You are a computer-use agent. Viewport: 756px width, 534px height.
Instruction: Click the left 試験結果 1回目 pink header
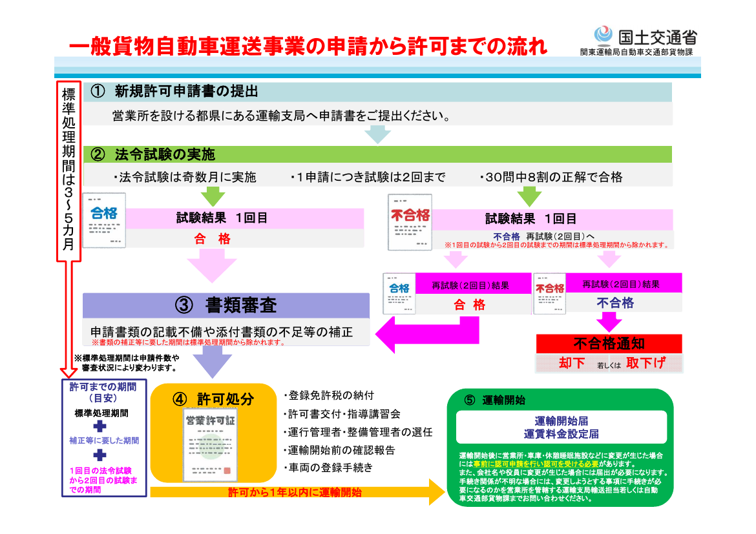(245, 218)
